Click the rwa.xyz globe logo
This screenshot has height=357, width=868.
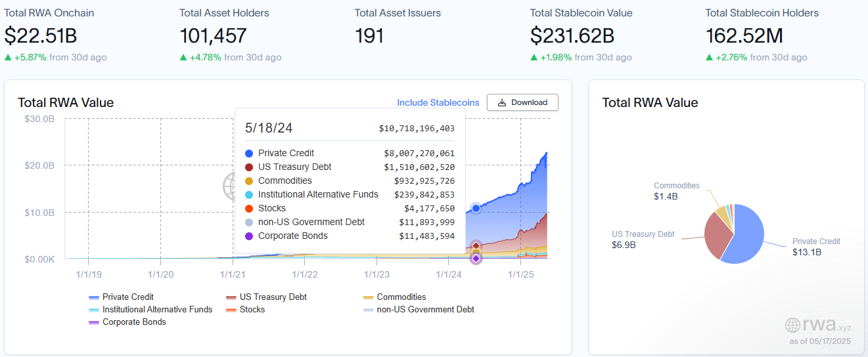click(x=792, y=325)
